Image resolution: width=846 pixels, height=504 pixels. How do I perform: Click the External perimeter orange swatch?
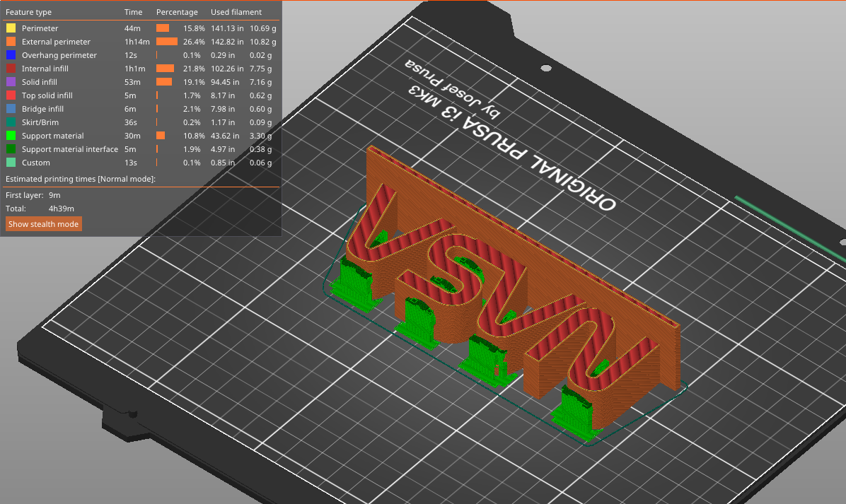pyautogui.click(x=11, y=42)
